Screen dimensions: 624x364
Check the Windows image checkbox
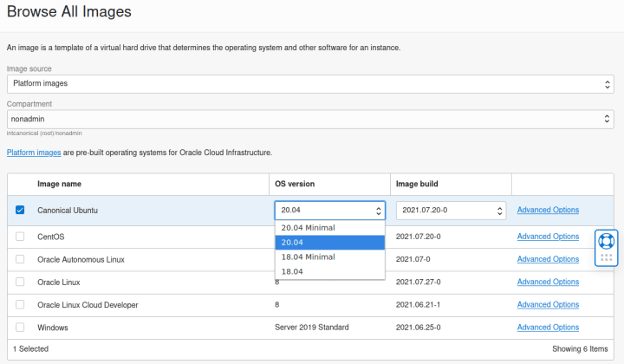[21, 328]
